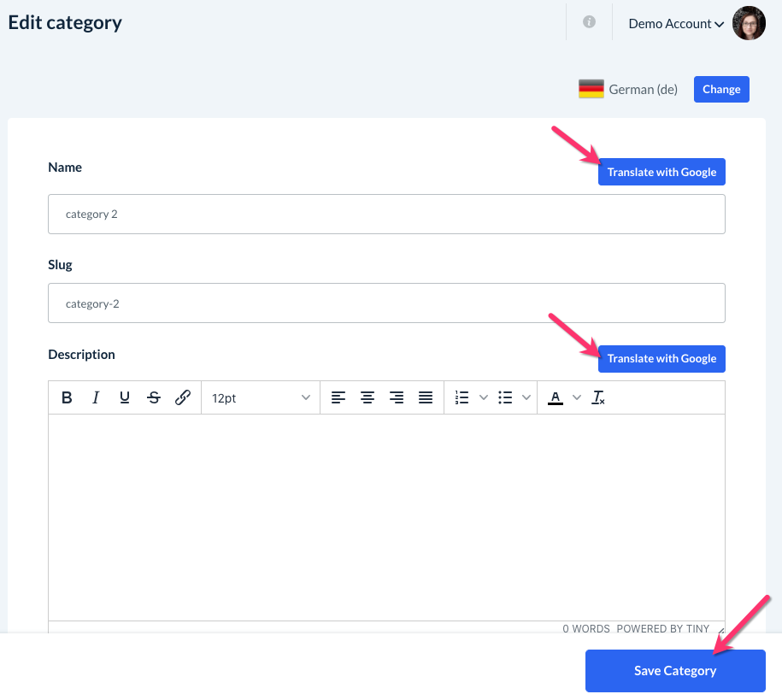Apply italic formatting
This screenshot has width=782, height=700.
click(96, 397)
